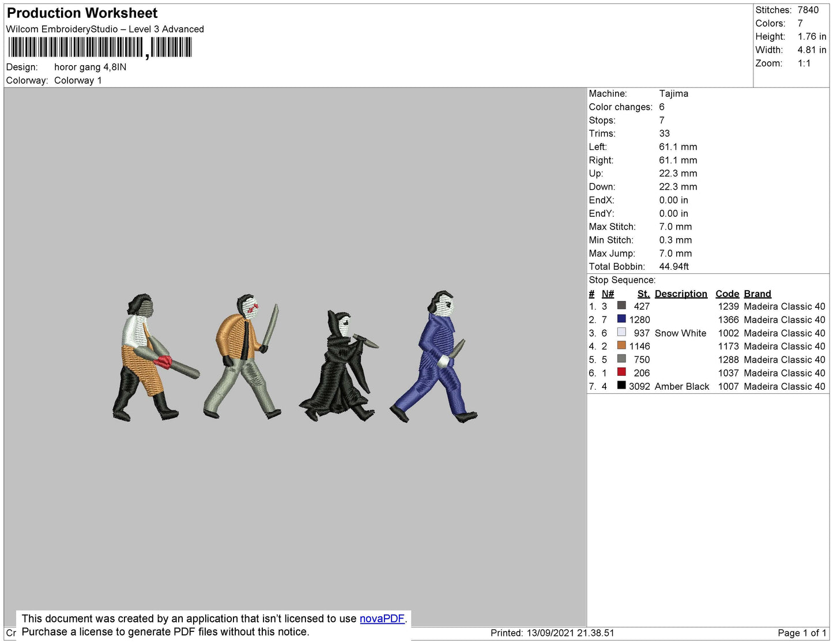Click Madeira Classic 40 in row 1
The width and height of the screenshot is (833, 644).
785,306
